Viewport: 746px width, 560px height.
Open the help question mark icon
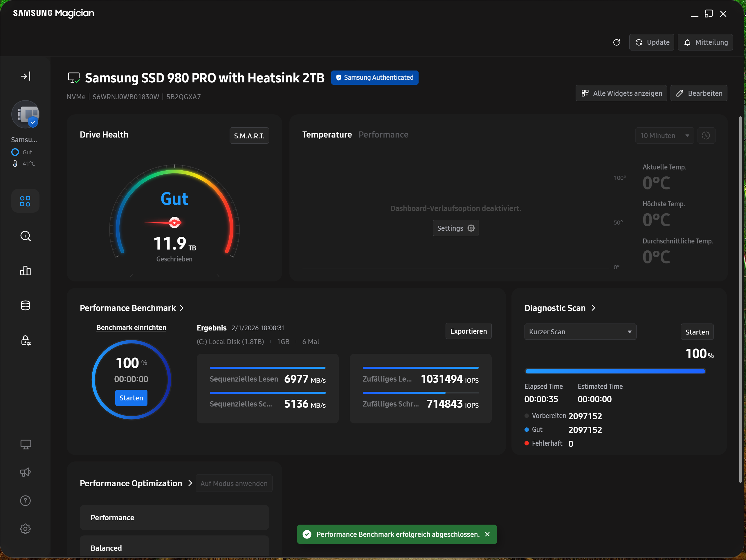25,501
